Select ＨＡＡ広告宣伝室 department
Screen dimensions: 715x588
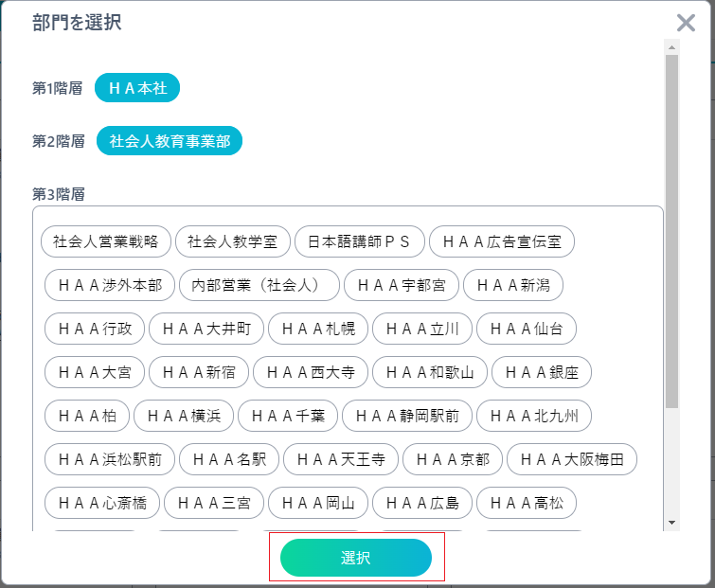pos(502,241)
